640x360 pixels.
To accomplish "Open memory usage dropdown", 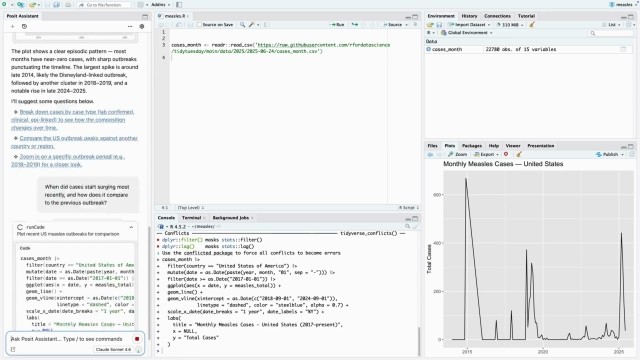I will tap(510, 25).
